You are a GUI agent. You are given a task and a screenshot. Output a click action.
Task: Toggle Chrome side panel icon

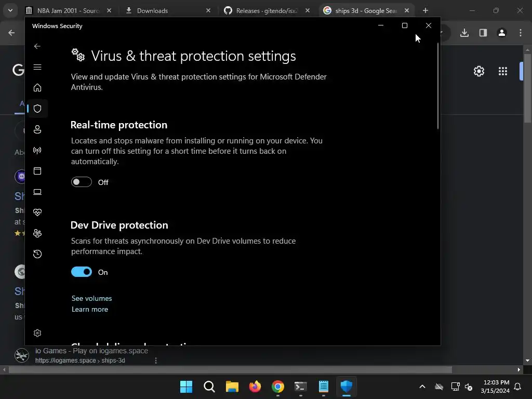pos(483,33)
